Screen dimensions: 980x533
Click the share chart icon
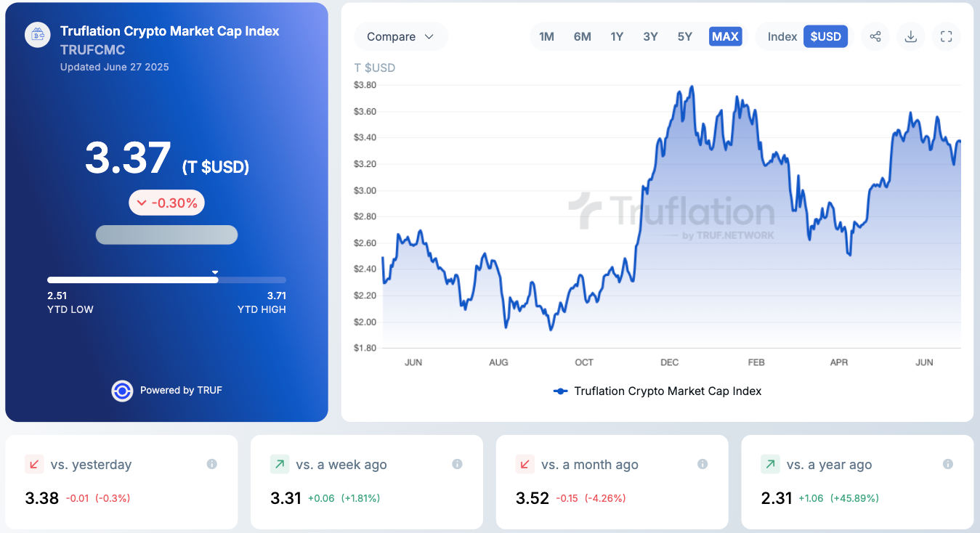tap(875, 36)
